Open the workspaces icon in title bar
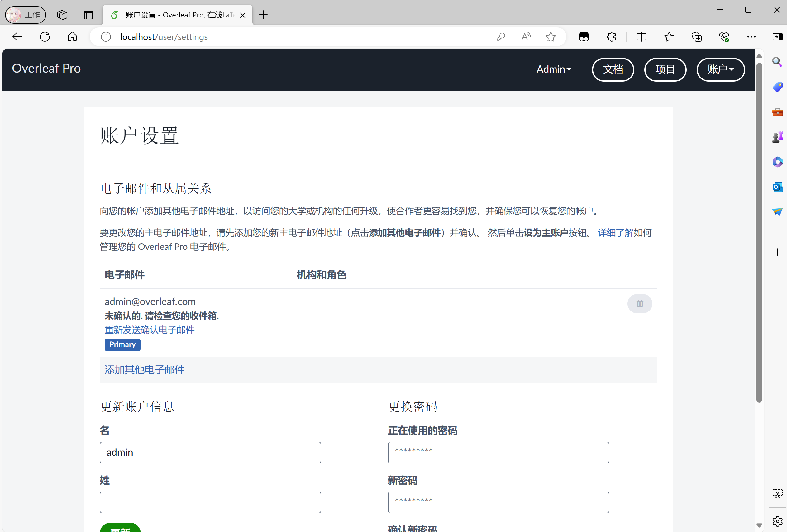The width and height of the screenshot is (787, 532). [62, 15]
